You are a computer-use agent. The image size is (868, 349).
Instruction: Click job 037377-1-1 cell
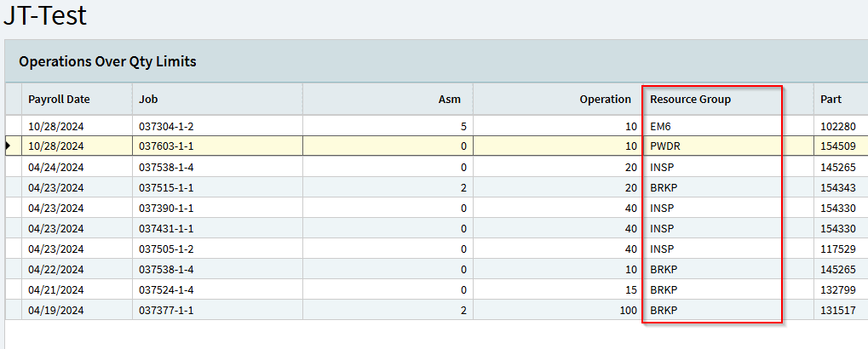pyautogui.click(x=217, y=311)
